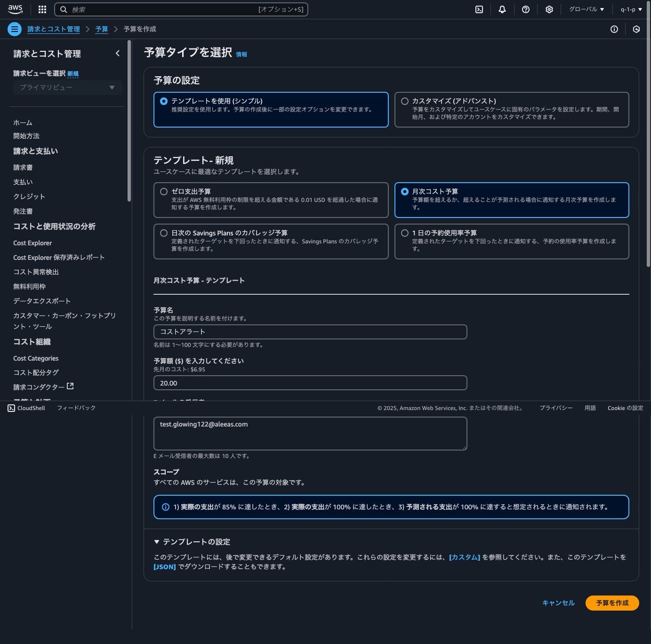Open 無料利用枠 in the sidebar

[x=29, y=287]
